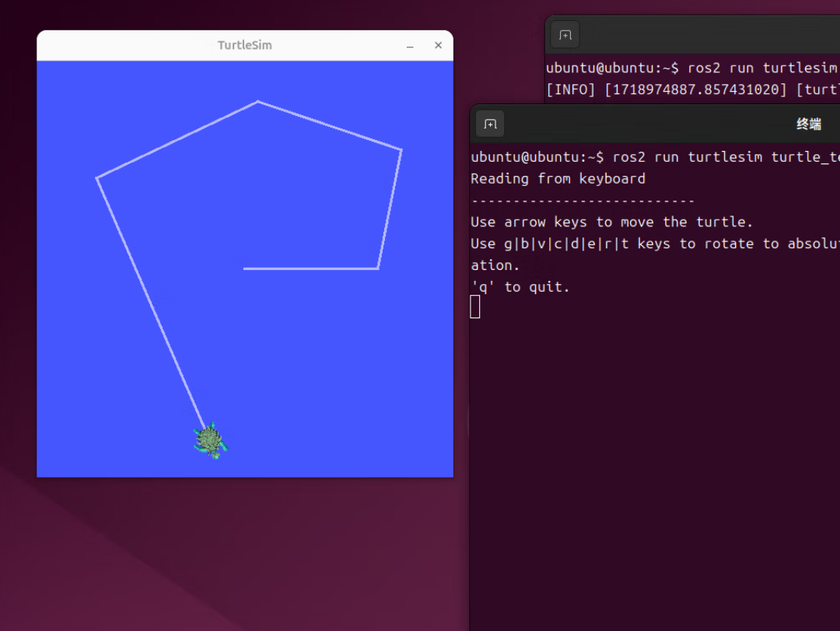Click the [INFO] log line in back terminal

tap(693, 89)
